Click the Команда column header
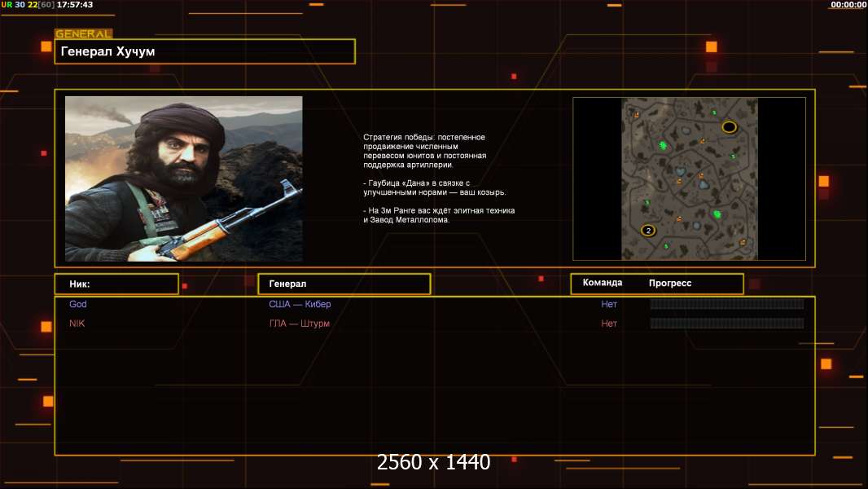 click(603, 283)
